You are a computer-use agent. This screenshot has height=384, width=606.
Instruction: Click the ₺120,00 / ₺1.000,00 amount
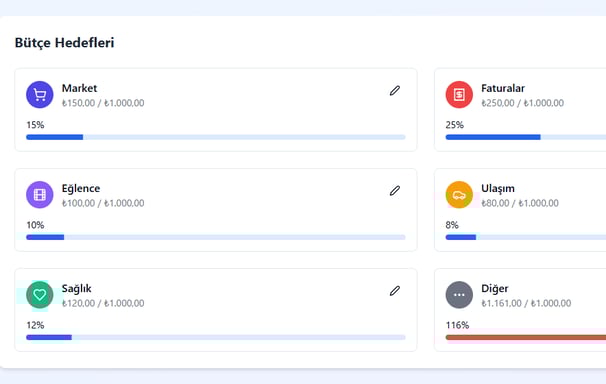tap(103, 303)
